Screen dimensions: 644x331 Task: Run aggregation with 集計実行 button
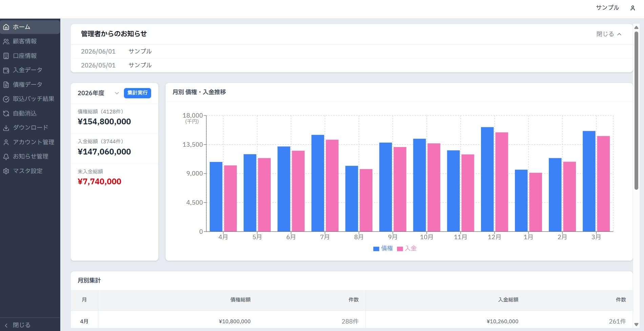(138, 93)
